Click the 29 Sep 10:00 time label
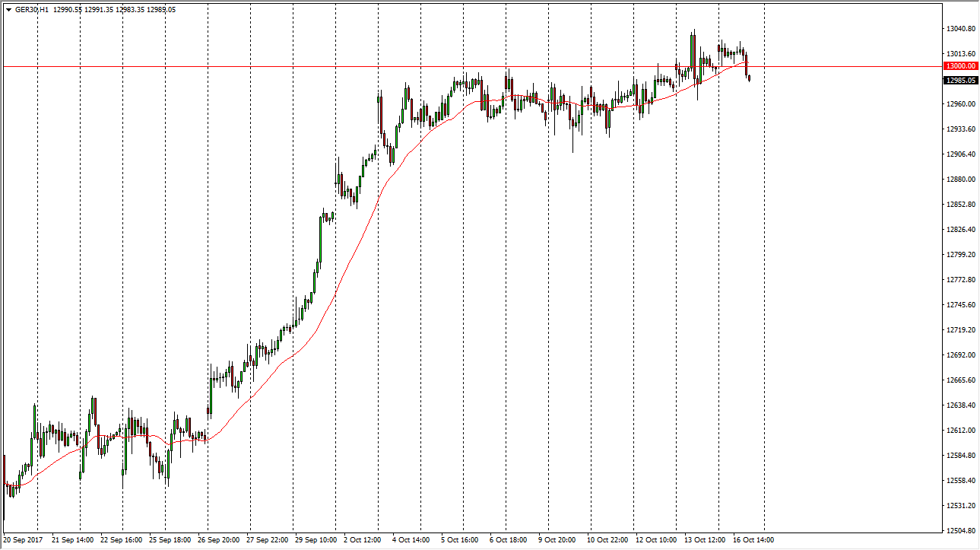 pos(317,540)
